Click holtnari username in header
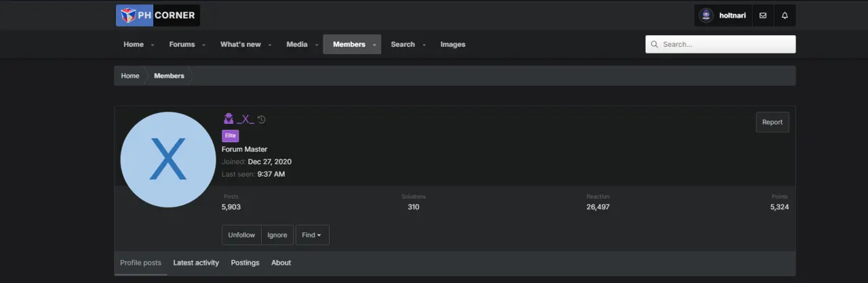This screenshot has height=283, width=868. coord(732,16)
